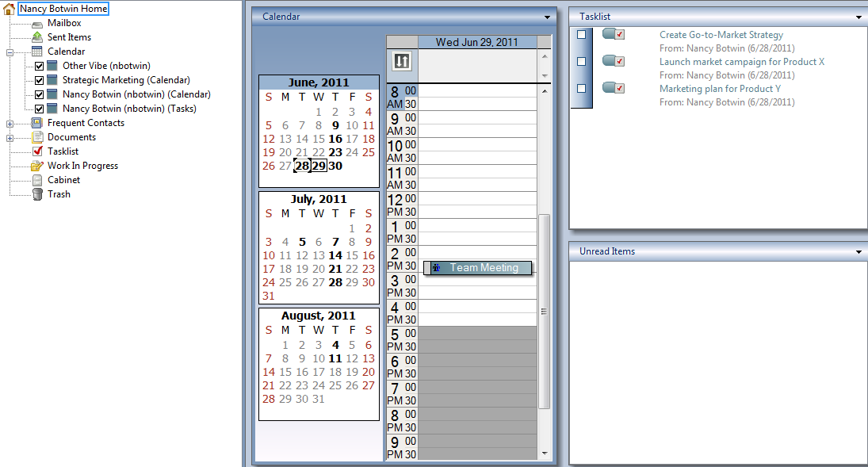This screenshot has width=868, height=467.
Task: Click all-day area scroll up arrow
Action: [x=545, y=56]
